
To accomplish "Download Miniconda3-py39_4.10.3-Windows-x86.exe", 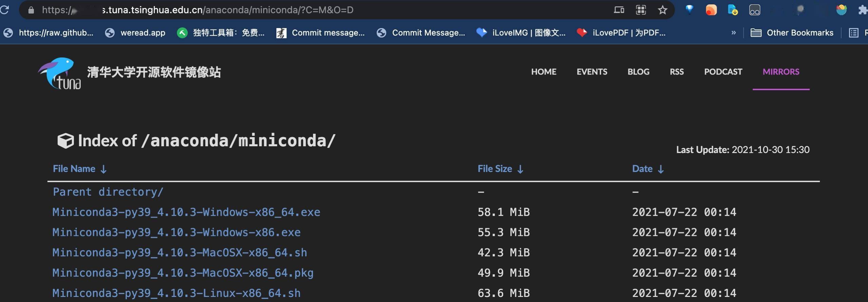I will coord(176,233).
